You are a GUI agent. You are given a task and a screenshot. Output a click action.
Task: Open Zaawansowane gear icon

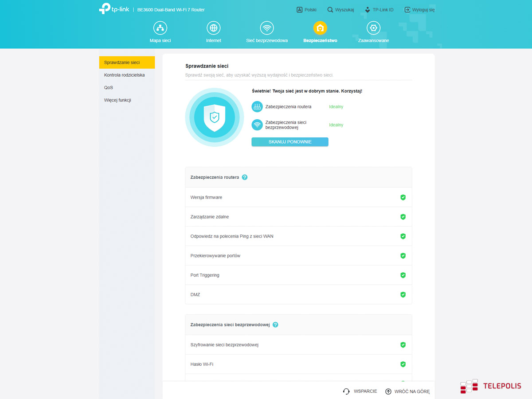[373, 28]
